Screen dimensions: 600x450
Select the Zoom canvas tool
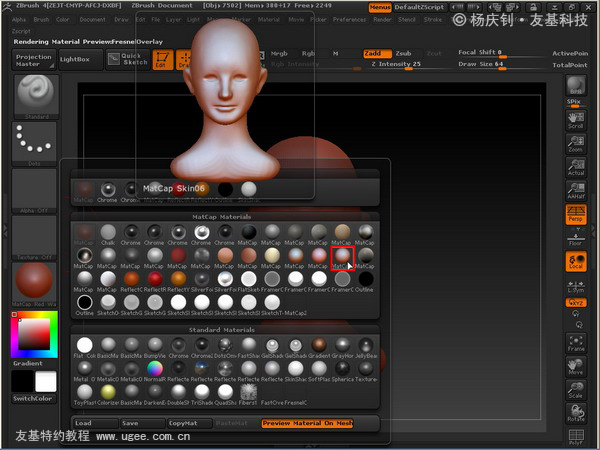pos(576,144)
